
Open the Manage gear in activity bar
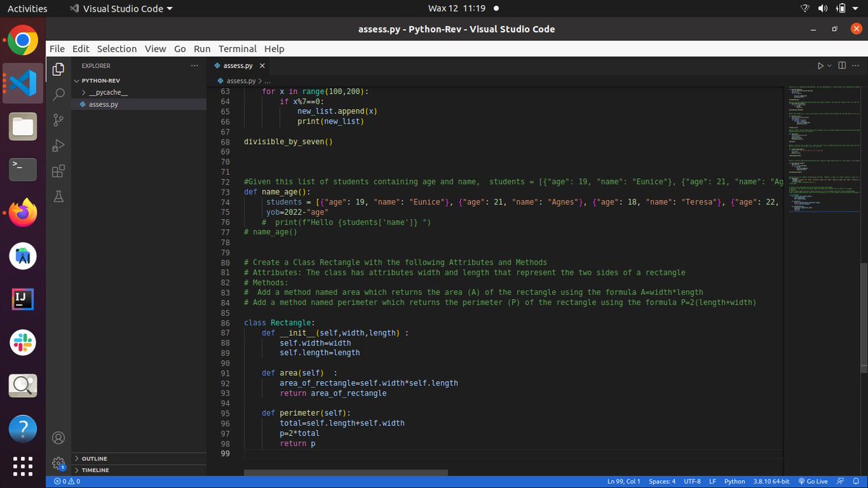click(x=59, y=463)
